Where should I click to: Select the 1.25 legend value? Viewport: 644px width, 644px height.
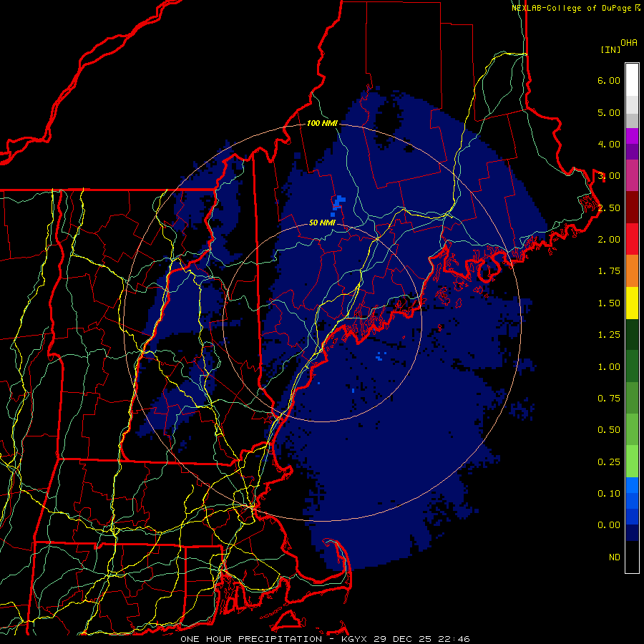point(609,335)
